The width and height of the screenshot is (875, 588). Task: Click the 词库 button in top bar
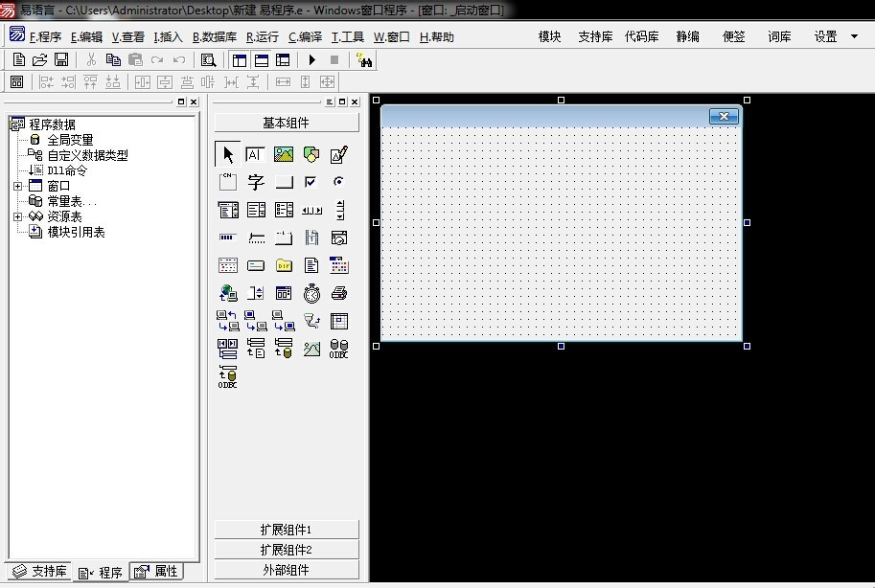[x=779, y=36]
